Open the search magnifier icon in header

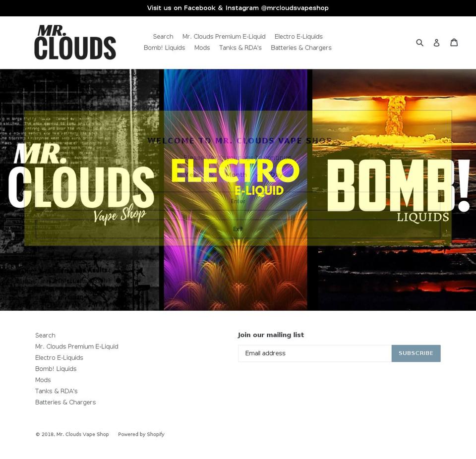click(x=419, y=43)
